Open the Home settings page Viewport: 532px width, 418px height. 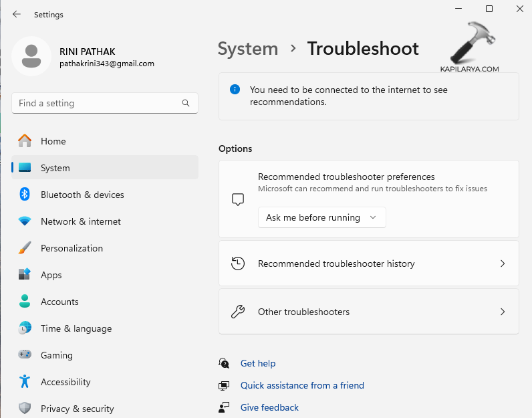[x=53, y=141]
